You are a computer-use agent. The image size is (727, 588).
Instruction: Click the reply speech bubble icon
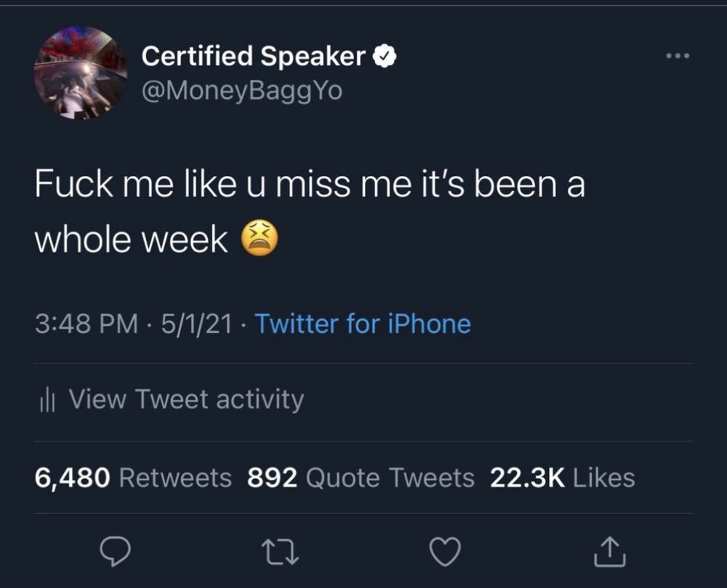point(115,551)
